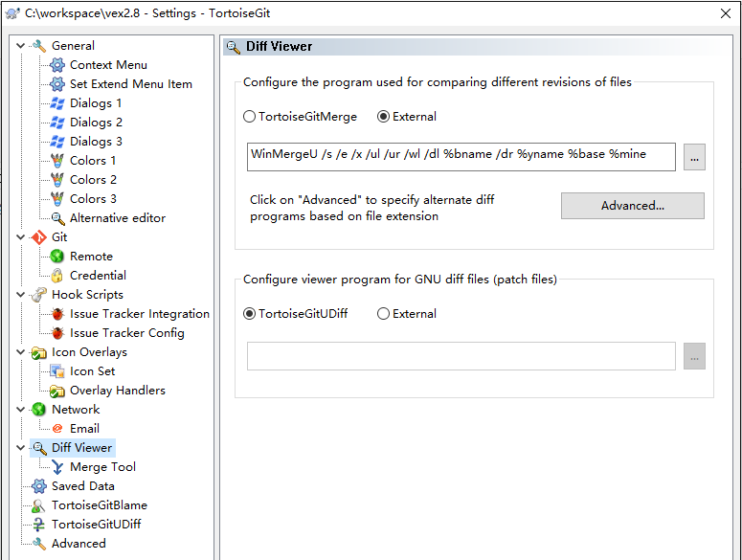742x560 pixels.
Task: Click the disabled patch viewer browse button
Action: click(694, 356)
